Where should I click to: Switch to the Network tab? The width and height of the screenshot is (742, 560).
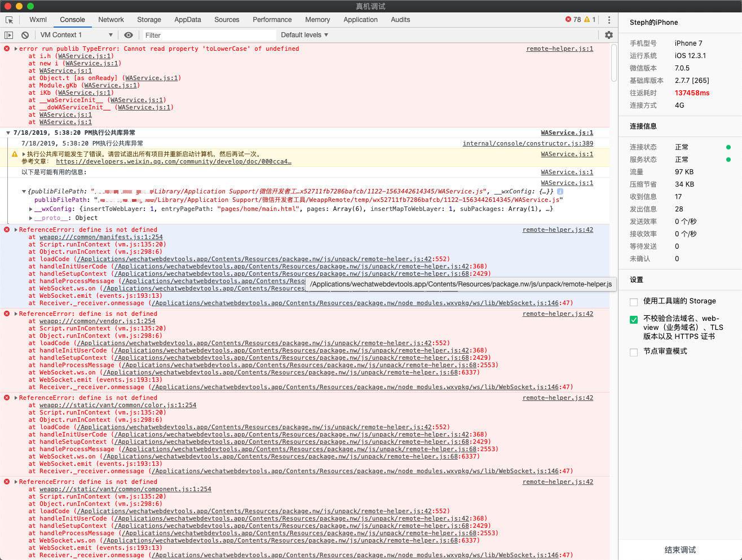point(111,20)
